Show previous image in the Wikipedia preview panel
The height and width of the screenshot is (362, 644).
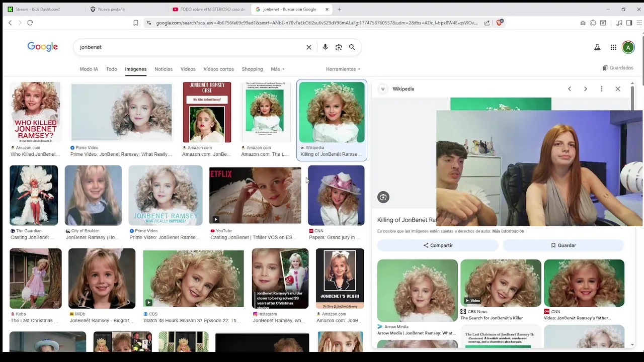pyautogui.click(x=570, y=89)
